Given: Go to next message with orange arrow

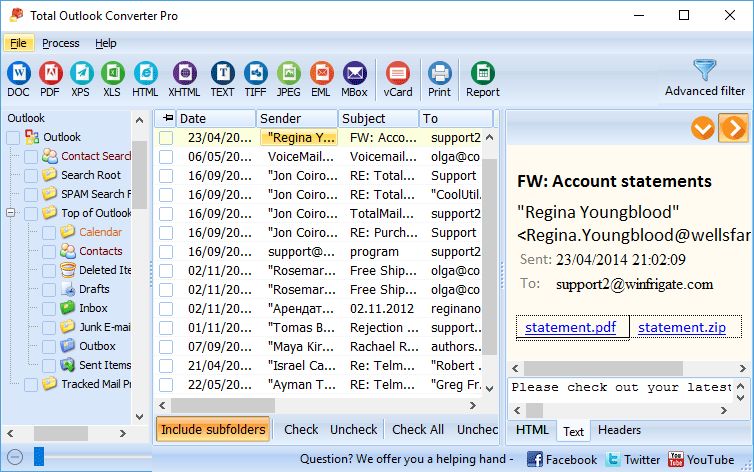Looking at the screenshot, I should click(x=733, y=128).
